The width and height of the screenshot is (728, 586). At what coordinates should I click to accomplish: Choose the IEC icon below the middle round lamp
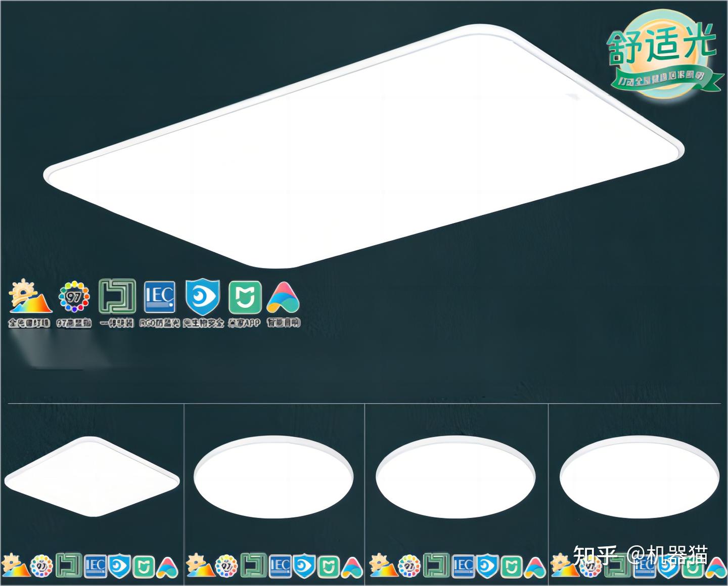click(x=463, y=566)
